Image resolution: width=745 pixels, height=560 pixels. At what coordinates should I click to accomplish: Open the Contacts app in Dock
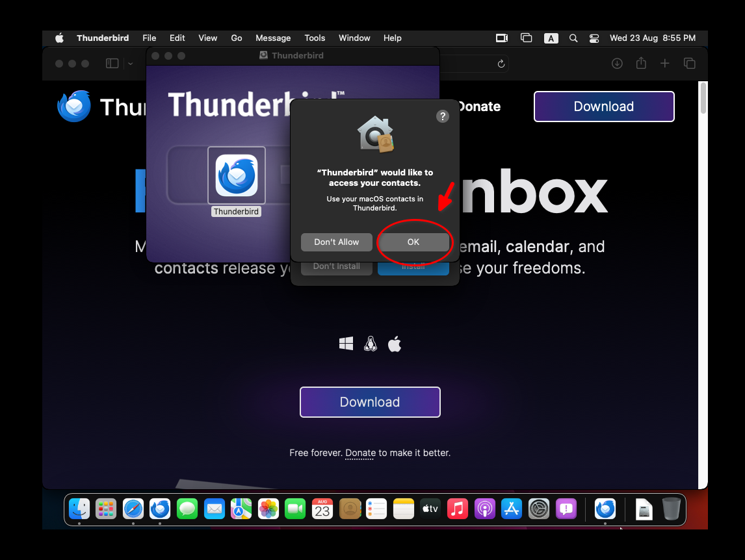point(350,509)
